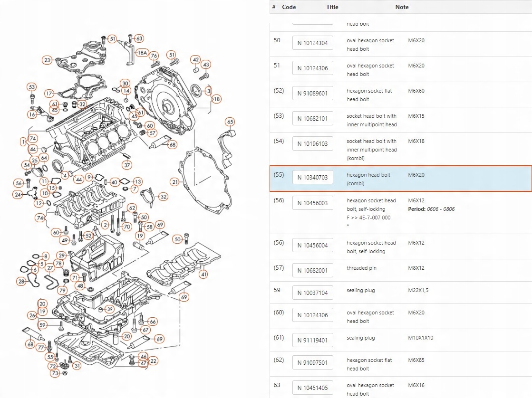Select callout 73 on the diagram
Viewport: 532px width, 398px height.
(55, 373)
